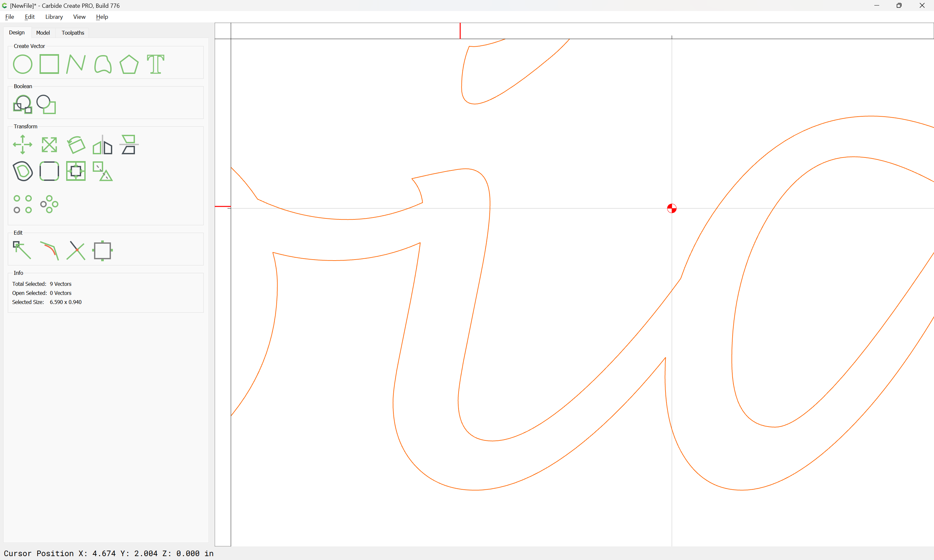Click the second Boolean operation icon

pos(46,105)
